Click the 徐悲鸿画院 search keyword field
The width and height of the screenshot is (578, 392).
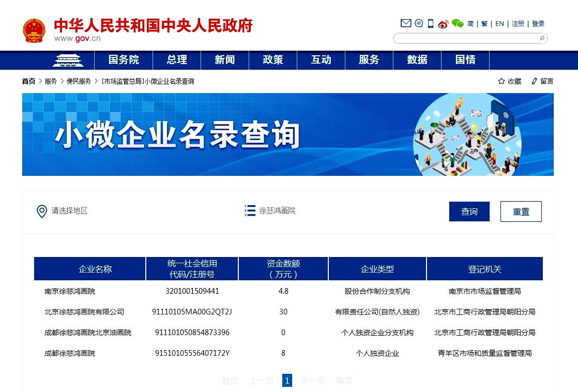pyautogui.click(x=277, y=210)
